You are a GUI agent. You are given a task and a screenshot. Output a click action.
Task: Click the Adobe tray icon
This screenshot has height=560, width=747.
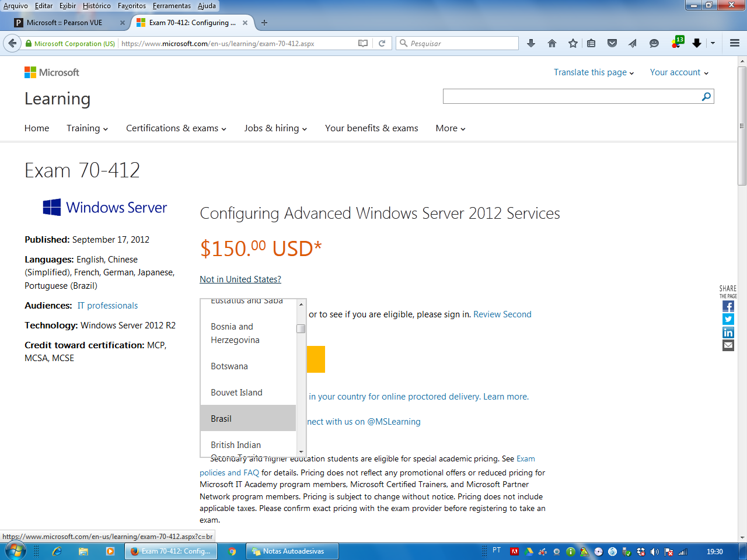click(515, 552)
